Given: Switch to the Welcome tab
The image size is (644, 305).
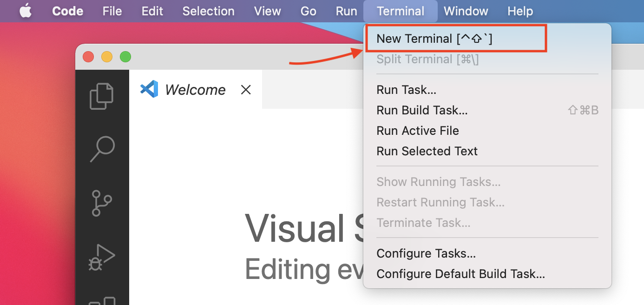Looking at the screenshot, I should 196,90.
